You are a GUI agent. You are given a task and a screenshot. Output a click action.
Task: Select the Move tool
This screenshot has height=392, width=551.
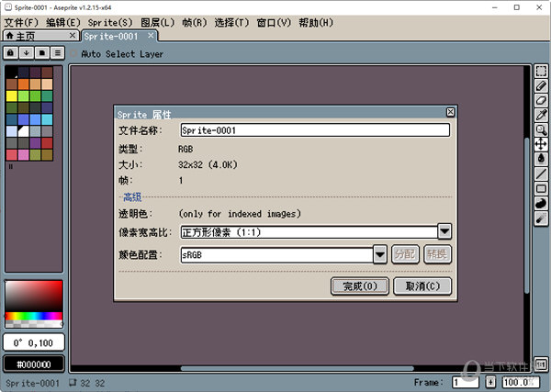pyautogui.click(x=541, y=144)
